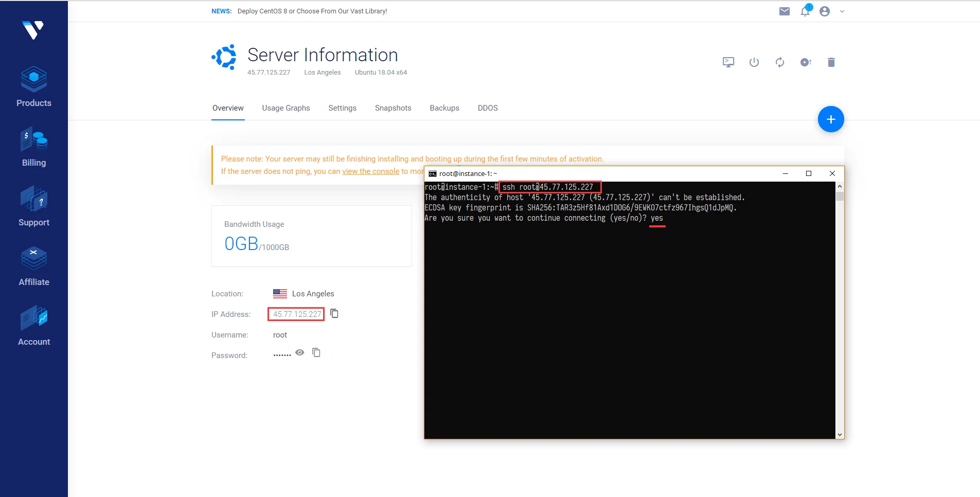Open the user profile icon

pyautogui.click(x=825, y=11)
